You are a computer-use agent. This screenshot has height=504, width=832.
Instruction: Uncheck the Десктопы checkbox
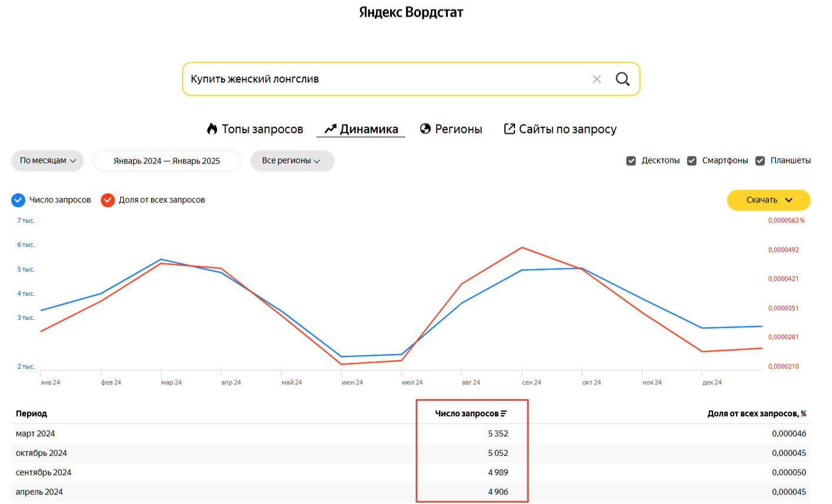(x=631, y=161)
